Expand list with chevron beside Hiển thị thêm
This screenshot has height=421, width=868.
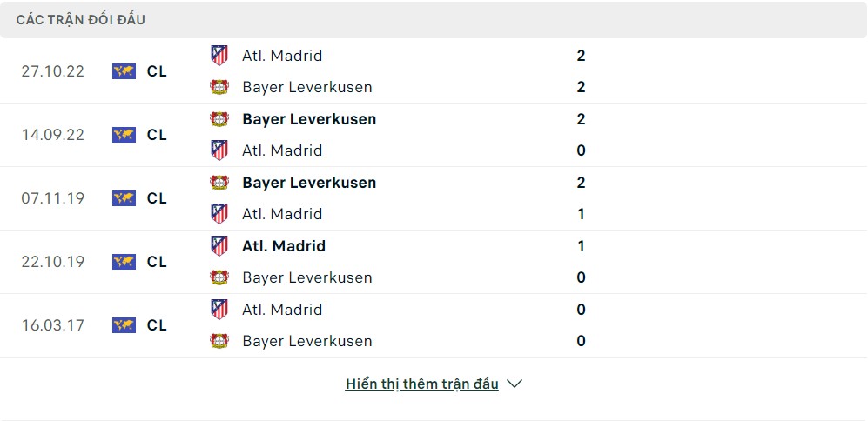pos(515,384)
